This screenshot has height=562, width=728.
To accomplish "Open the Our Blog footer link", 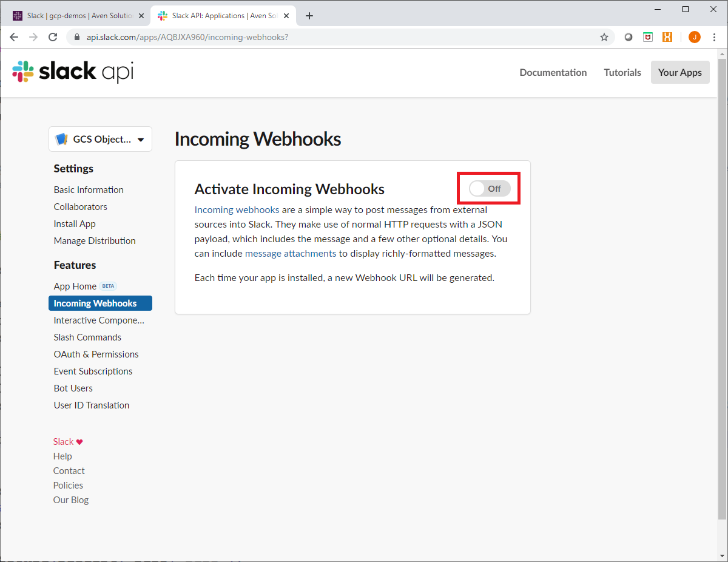I will tap(71, 500).
